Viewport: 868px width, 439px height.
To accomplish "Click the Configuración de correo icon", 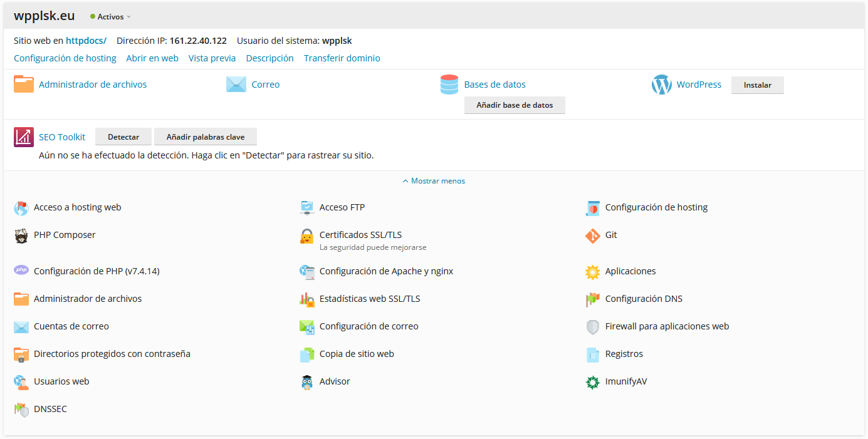I will 306,327.
